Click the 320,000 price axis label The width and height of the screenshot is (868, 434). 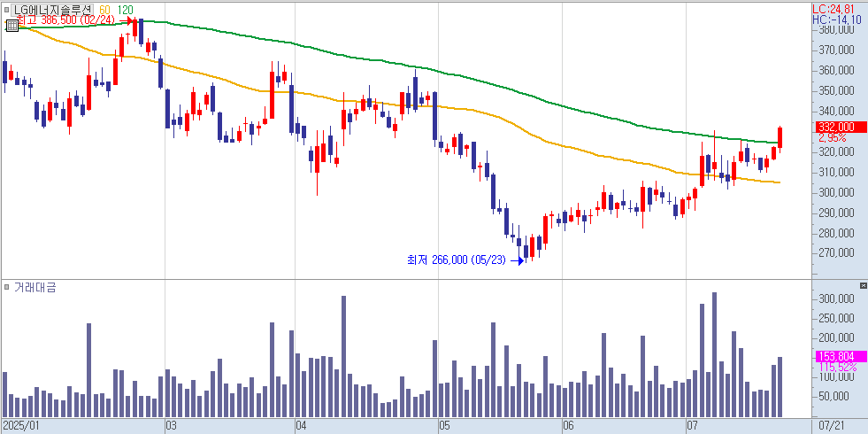[834, 151]
